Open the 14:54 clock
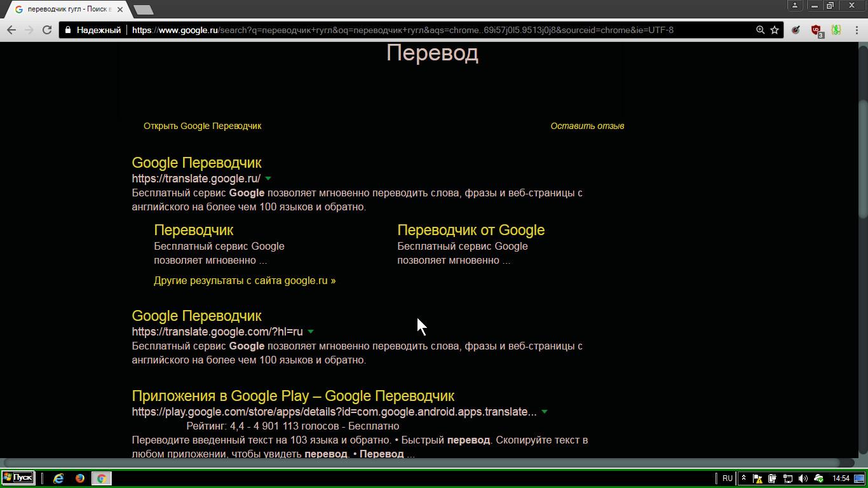Image resolution: width=868 pixels, height=488 pixels. click(x=841, y=478)
